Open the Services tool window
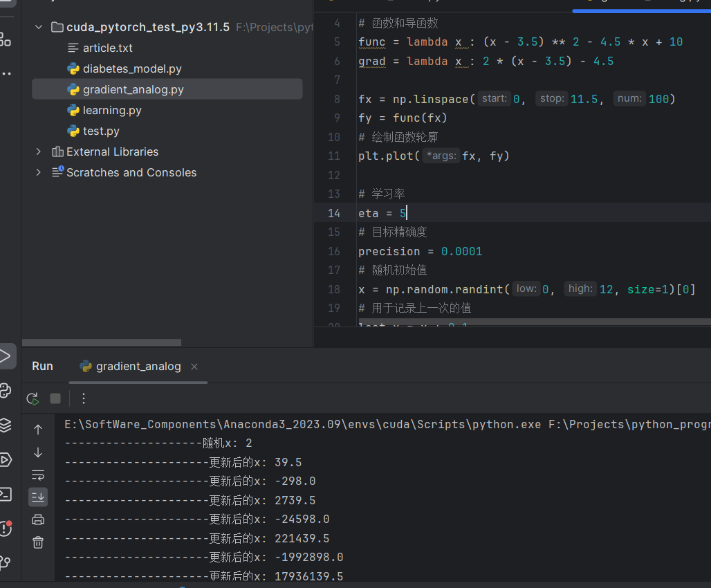This screenshot has width=711, height=588. click(6, 459)
